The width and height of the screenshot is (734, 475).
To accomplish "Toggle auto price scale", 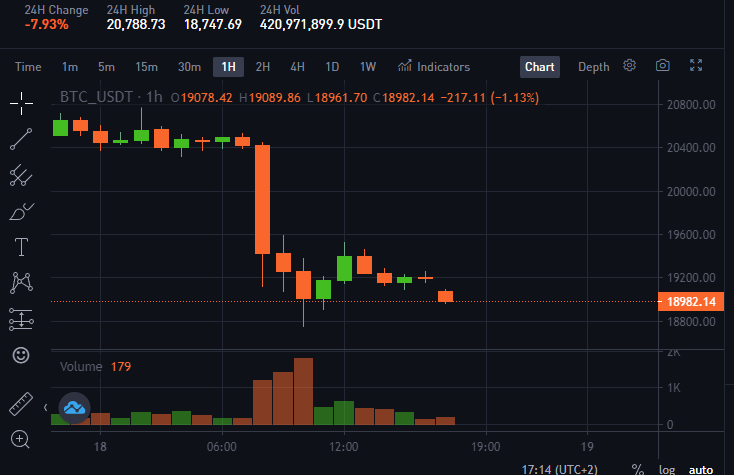I will (701, 469).
